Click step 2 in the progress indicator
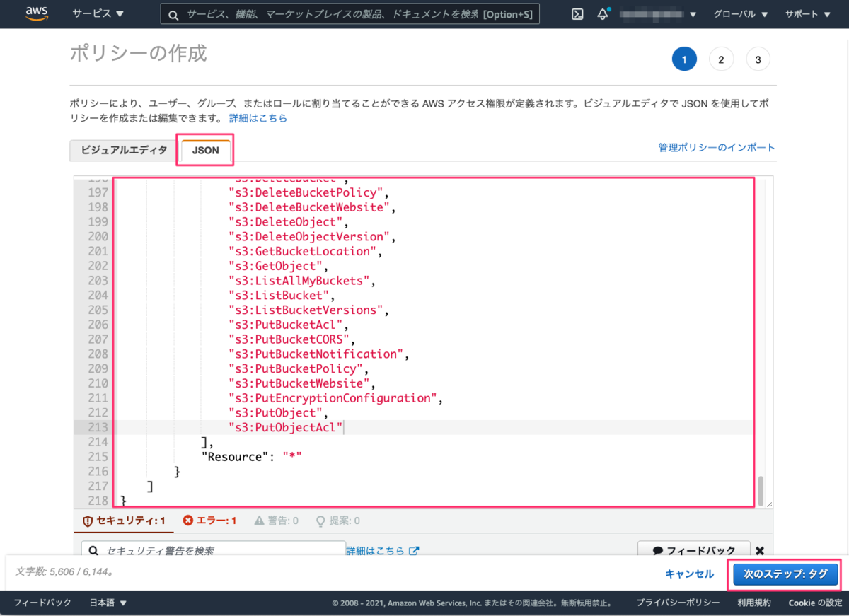Image resolution: width=849 pixels, height=616 pixels. pos(721,59)
